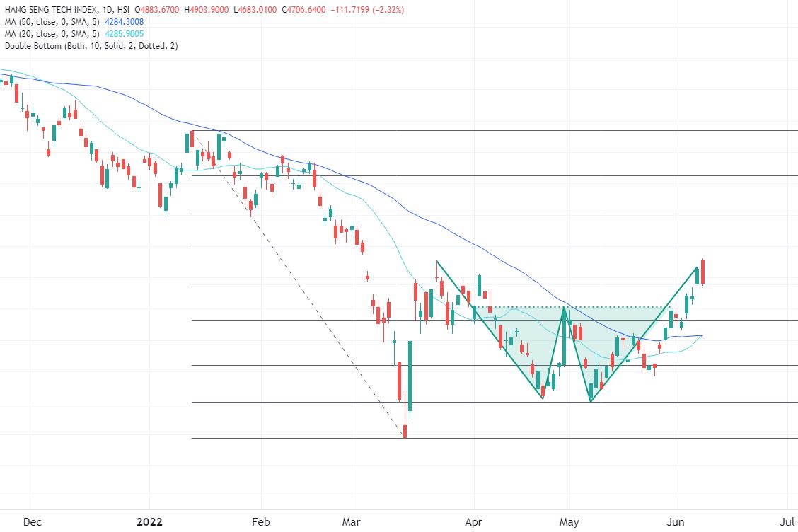Click the 2022 label on time axis

click(x=150, y=522)
